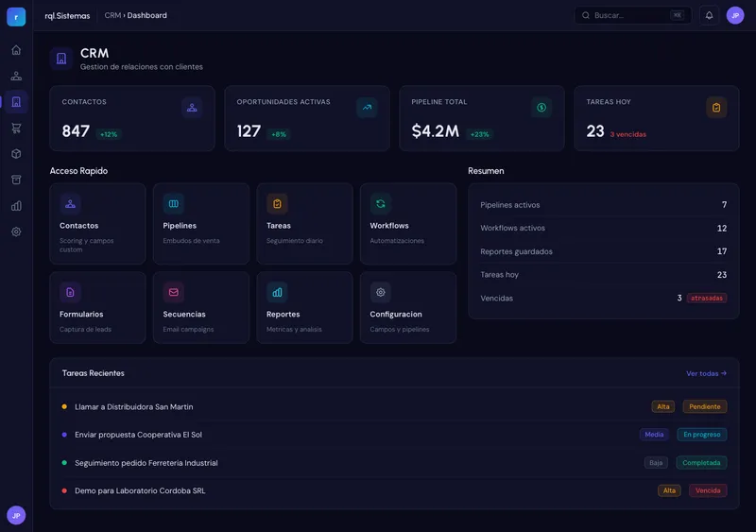This screenshot has width=756, height=532.
Task: Open the JP avatar in top bar
Action: 735,15
